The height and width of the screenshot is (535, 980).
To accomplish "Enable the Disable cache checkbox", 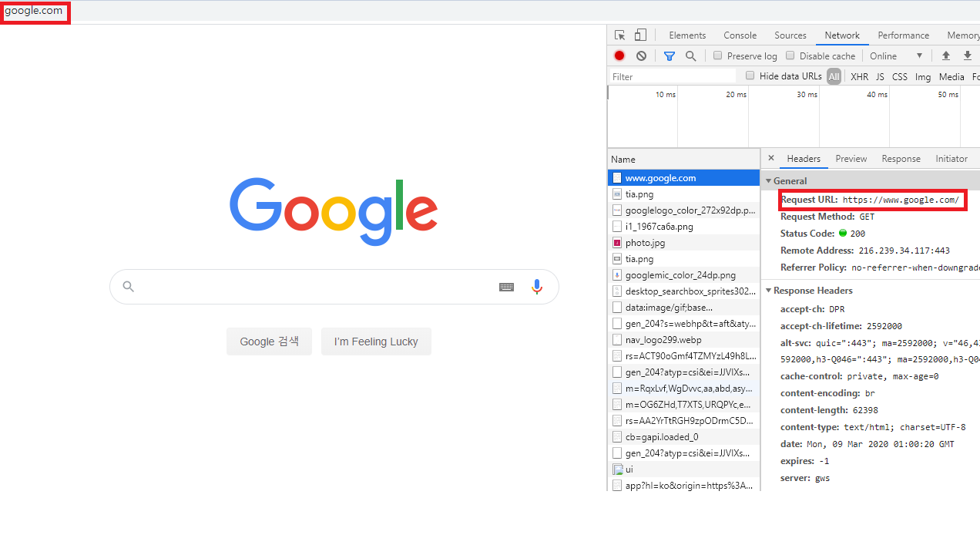I will [x=790, y=56].
